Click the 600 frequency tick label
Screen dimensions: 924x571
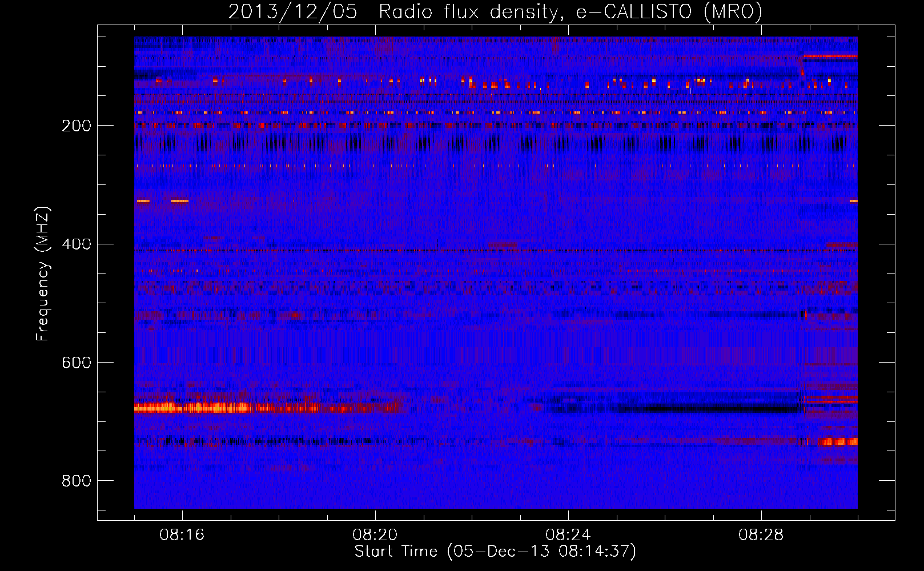pos(77,363)
